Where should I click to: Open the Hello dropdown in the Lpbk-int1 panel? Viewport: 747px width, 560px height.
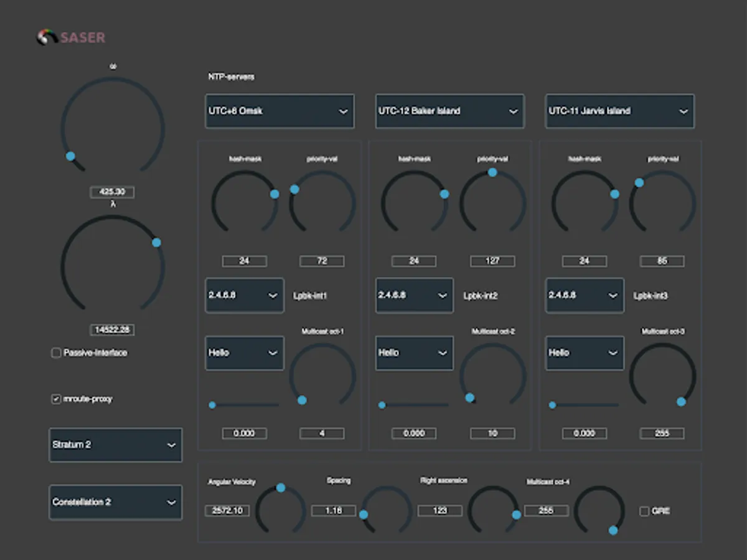click(x=245, y=353)
